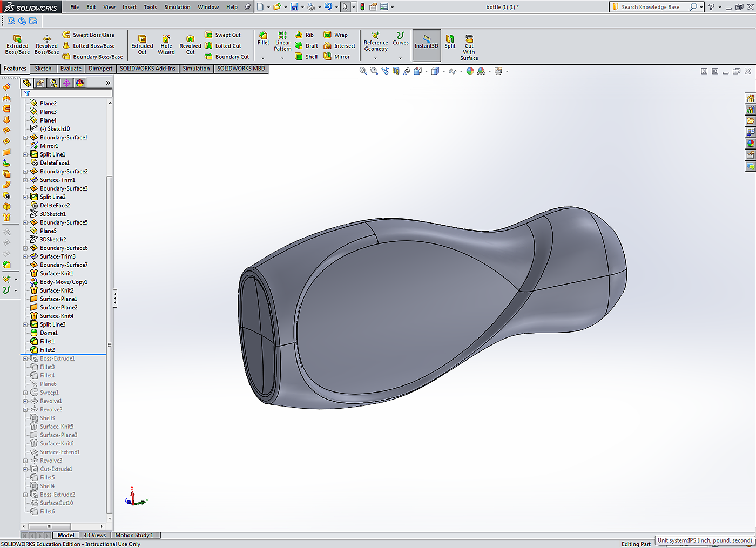
Task: Open the Curves dropdown arrow
Action: click(400, 58)
